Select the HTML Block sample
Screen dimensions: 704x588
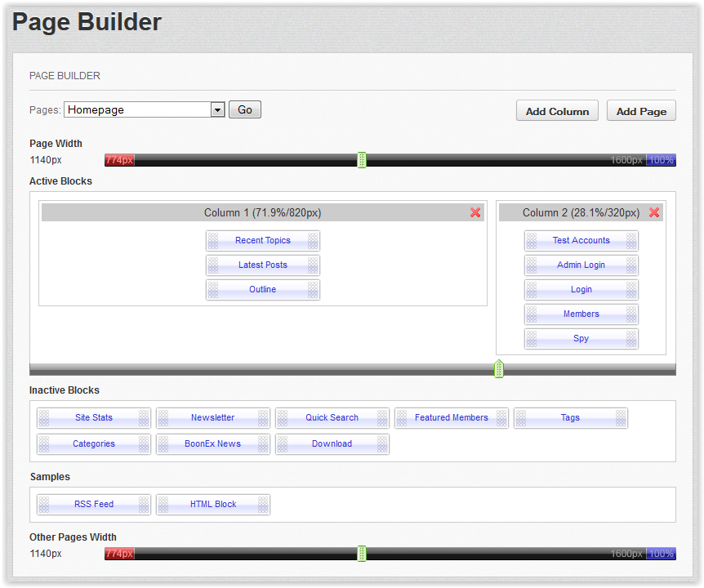coord(213,505)
